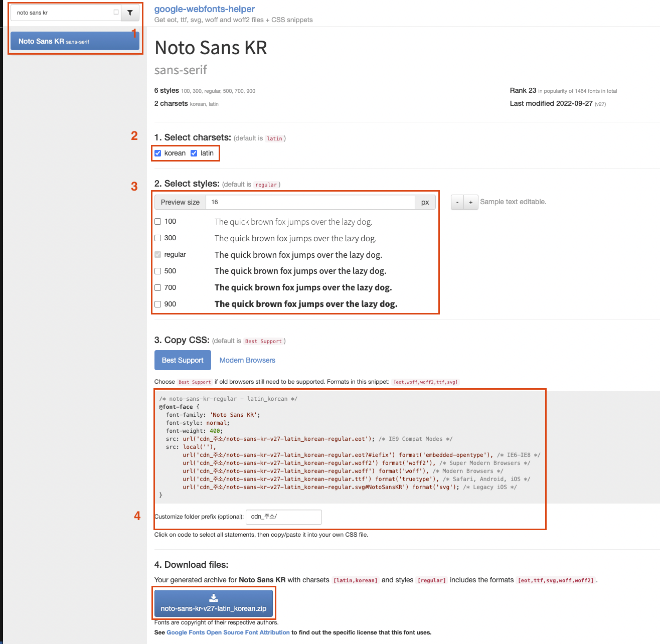Click the 700 weight sample text
This screenshot has width=660, height=644.
303,288
